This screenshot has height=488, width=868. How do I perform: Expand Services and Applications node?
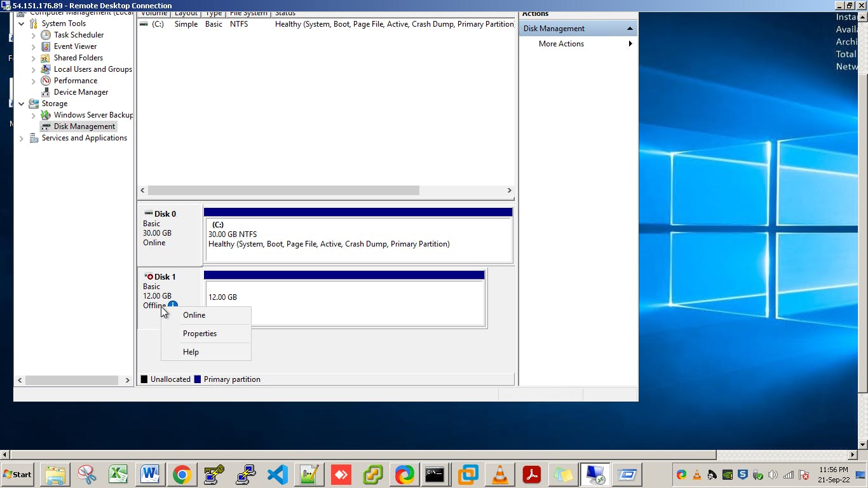pos(22,138)
